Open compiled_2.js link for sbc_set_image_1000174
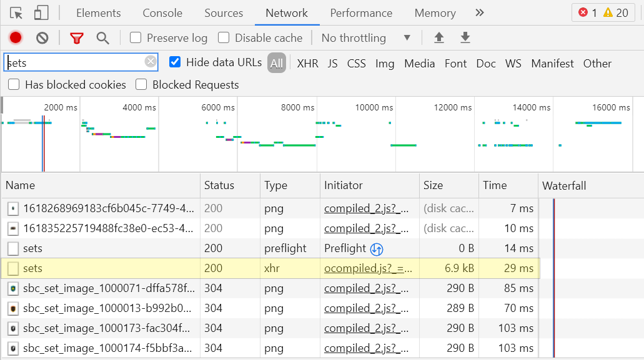This screenshot has height=360, width=644. point(367,349)
